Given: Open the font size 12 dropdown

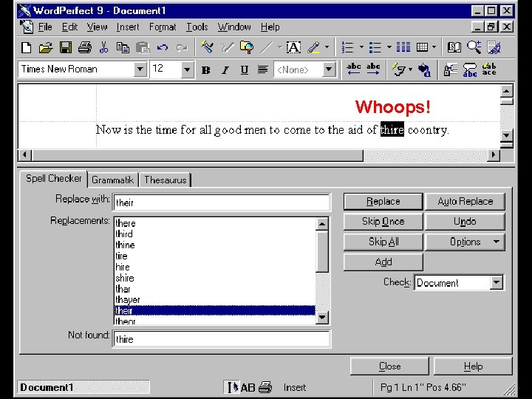Looking at the screenshot, I should (187, 70).
